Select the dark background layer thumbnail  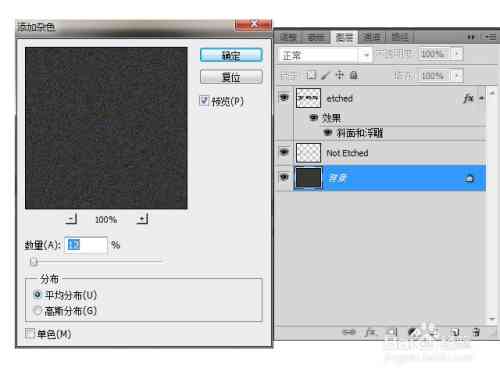pos(308,178)
